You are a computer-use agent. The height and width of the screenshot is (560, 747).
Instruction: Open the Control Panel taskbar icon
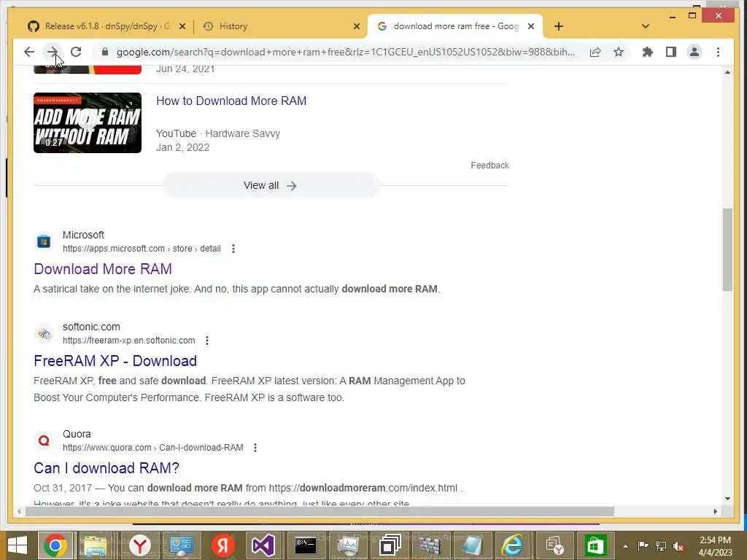(181, 545)
